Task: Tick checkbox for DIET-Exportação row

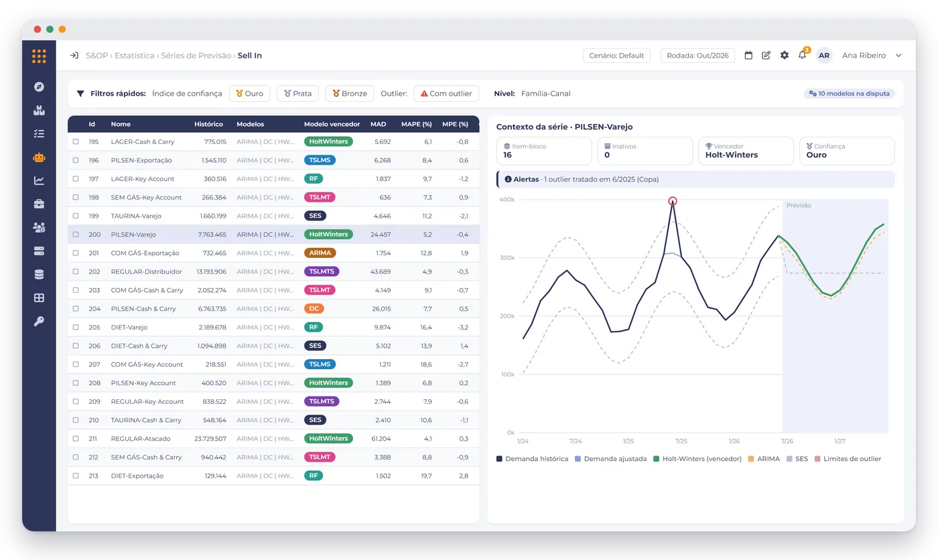Action: tap(76, 476)
